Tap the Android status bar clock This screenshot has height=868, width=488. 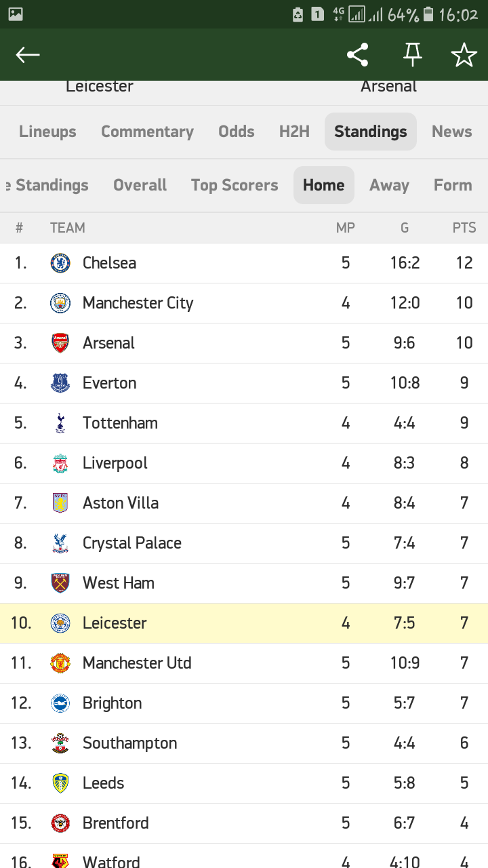[458, 14]
